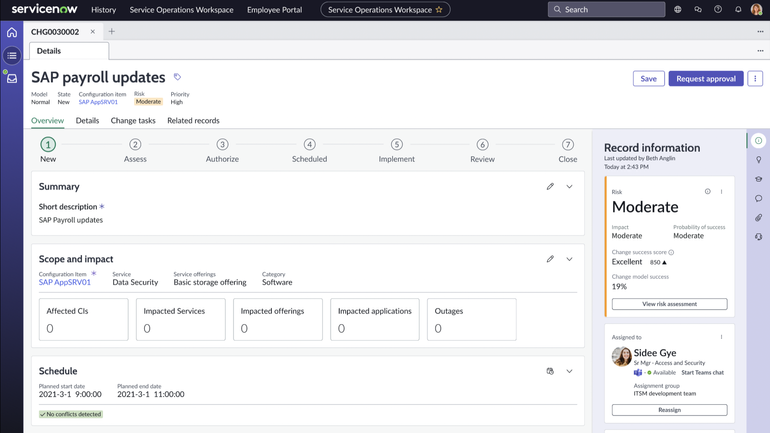Screen dimensions: 770x433
Task: Click the Change success score info icon
Action: point(671,252)
